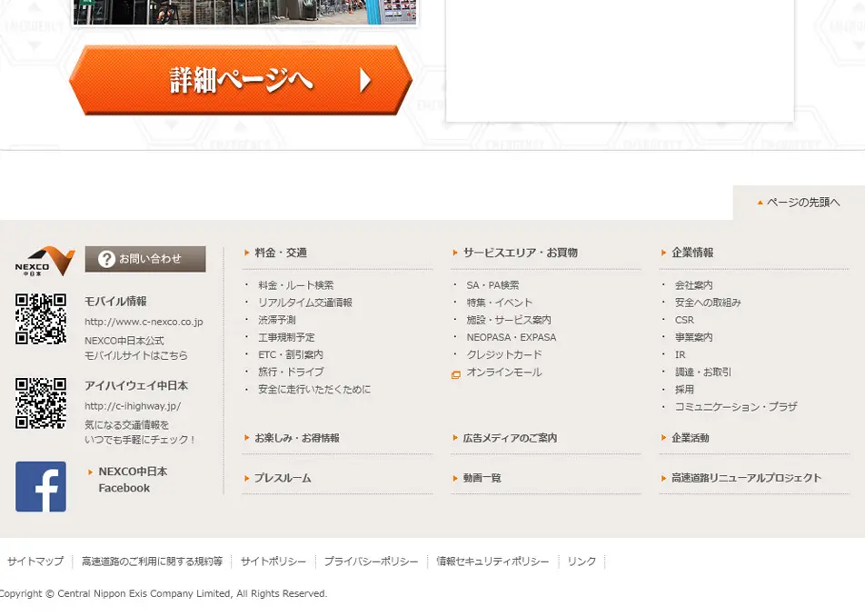Open ETC・割引案内 link
Screen dimensions: 865x616
pyautogui.click(x=291, y=354)
